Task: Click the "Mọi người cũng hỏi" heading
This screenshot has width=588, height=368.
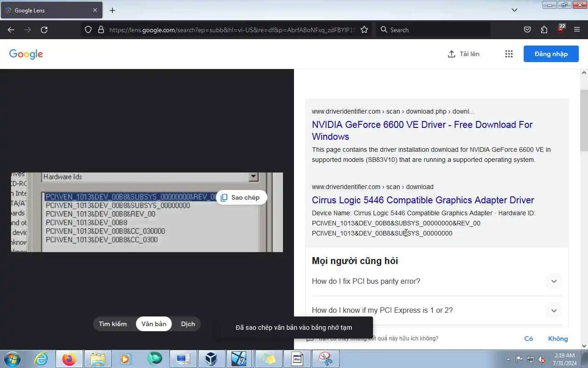Action: (355, 261)
